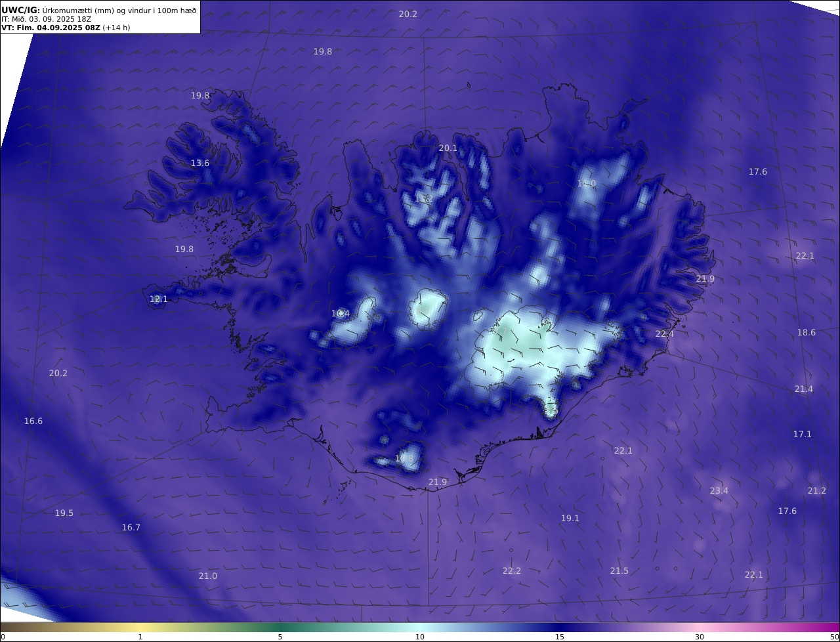Click the colorbar tick label 0
This screenshot has width=840, height=642.
pos(3,637)
